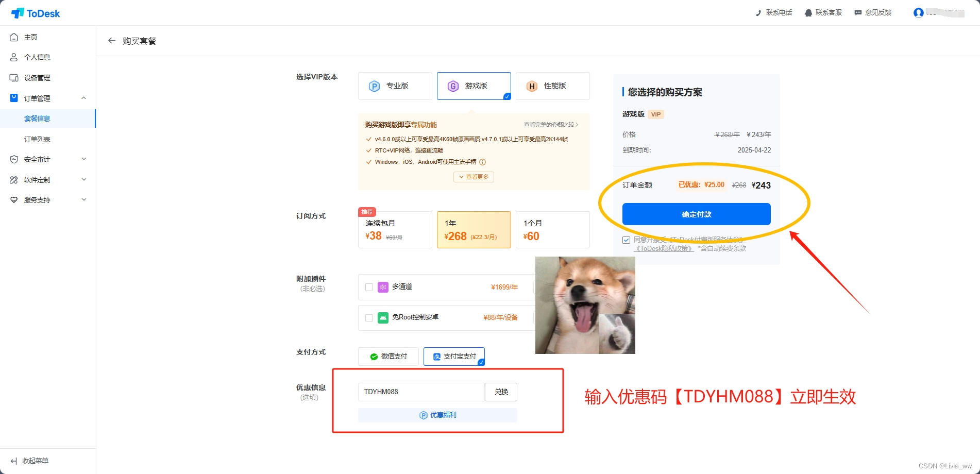980x474 pixels.
Task: Click the coupon code input field
Action: point(421,392)
